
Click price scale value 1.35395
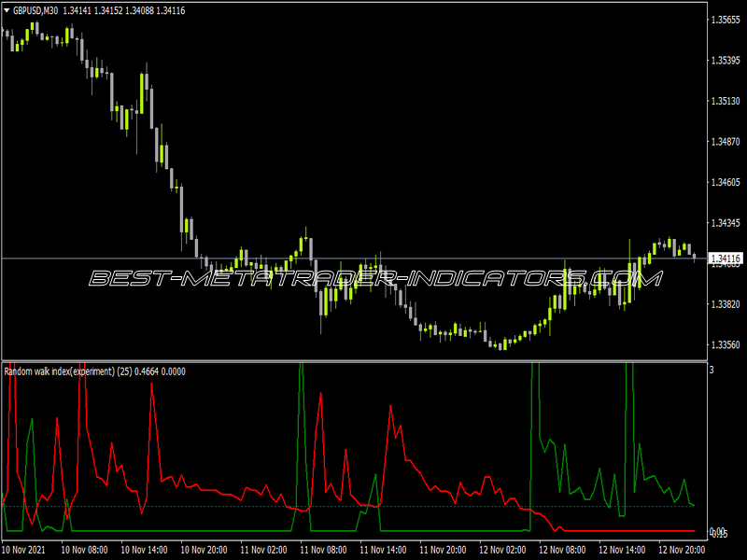[726, 60]
